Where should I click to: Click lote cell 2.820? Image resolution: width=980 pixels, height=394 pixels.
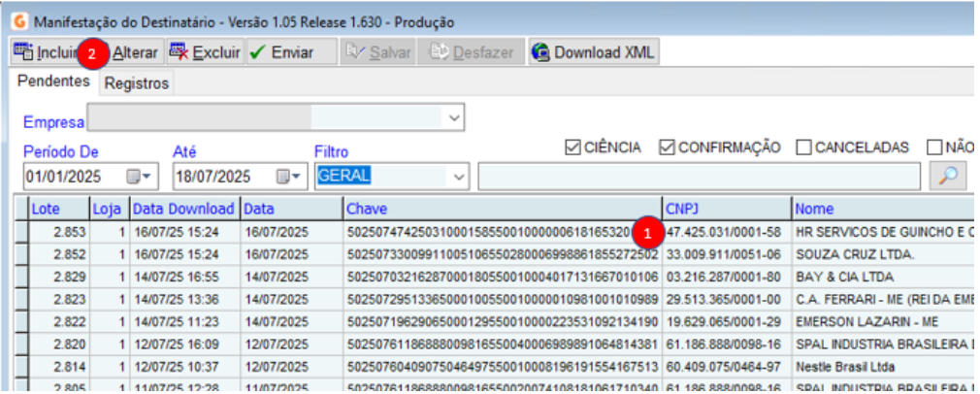(59, 344)
